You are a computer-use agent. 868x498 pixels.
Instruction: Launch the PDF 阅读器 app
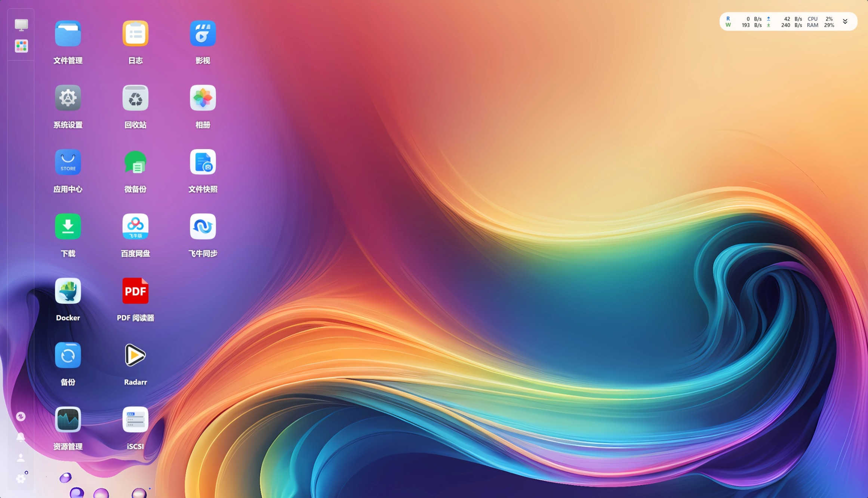point(135,291)
